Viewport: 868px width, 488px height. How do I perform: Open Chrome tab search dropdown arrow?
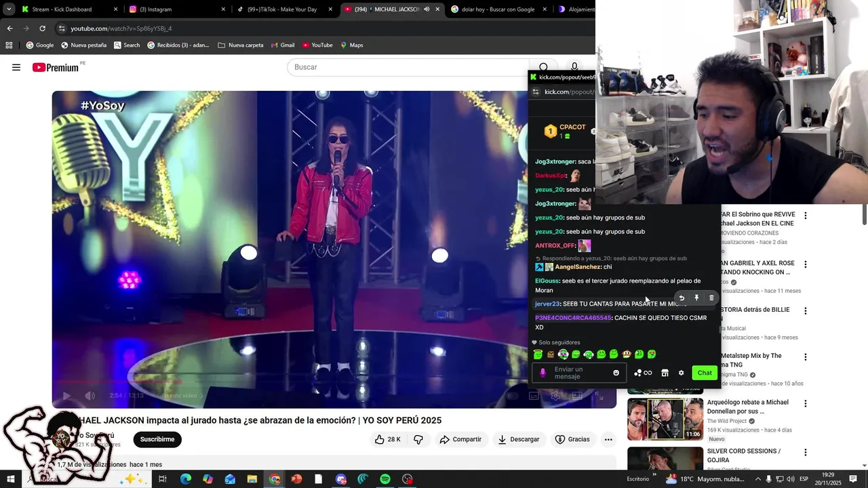(x=9, y=9)
